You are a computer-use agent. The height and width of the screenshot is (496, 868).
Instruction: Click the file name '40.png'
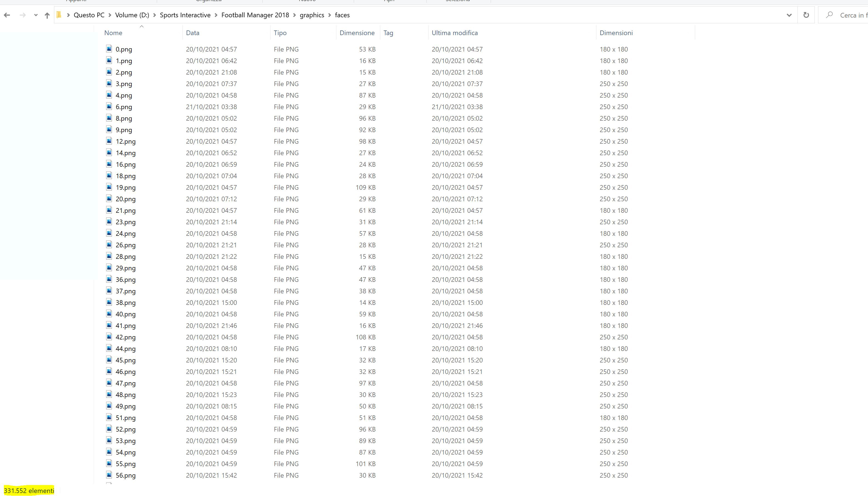point(125,314)
